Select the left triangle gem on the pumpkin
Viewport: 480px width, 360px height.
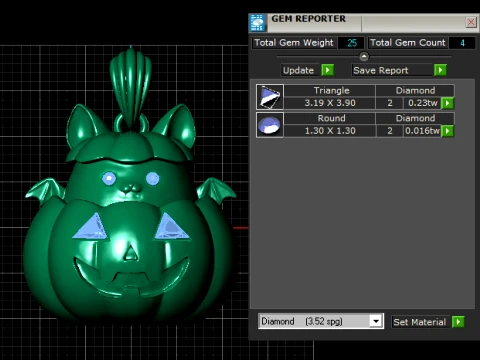[91, 228]
